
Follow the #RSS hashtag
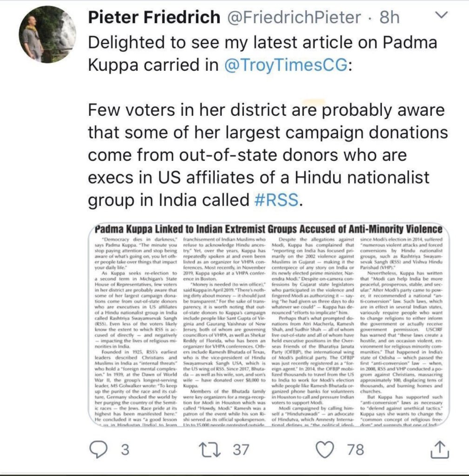click(278, 199)
